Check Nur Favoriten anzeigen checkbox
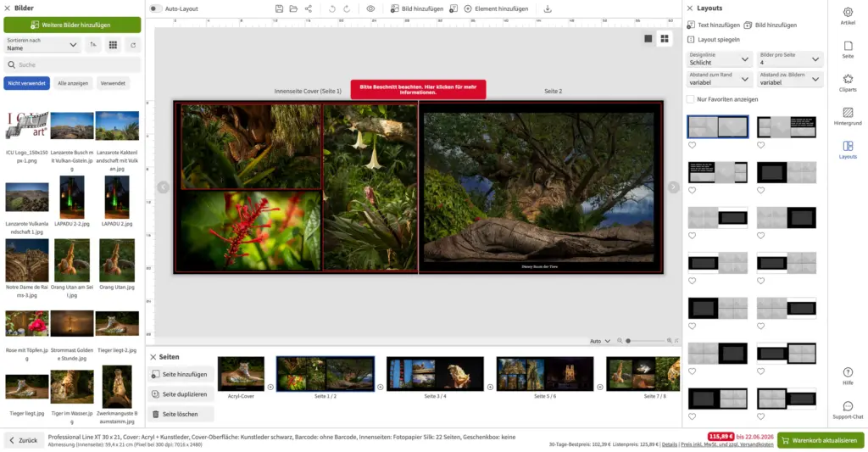868x452 pixels. pyautogui.click(x=690, y=99)
